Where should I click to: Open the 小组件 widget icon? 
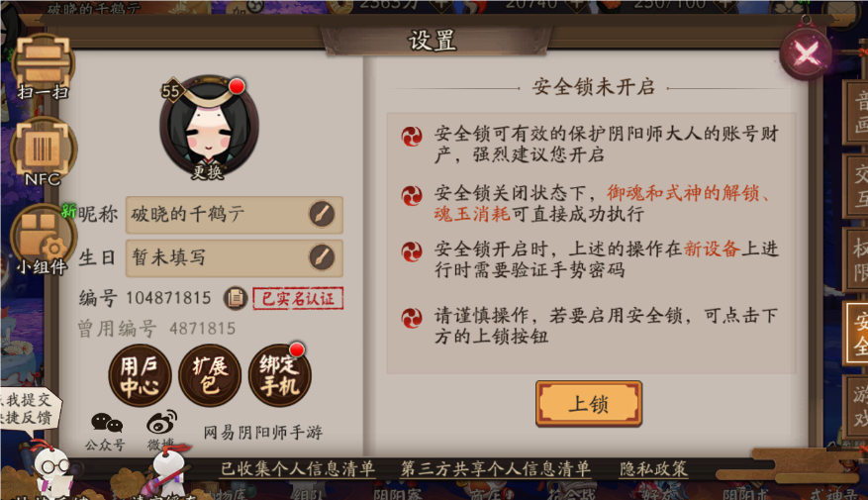point(41,240)
